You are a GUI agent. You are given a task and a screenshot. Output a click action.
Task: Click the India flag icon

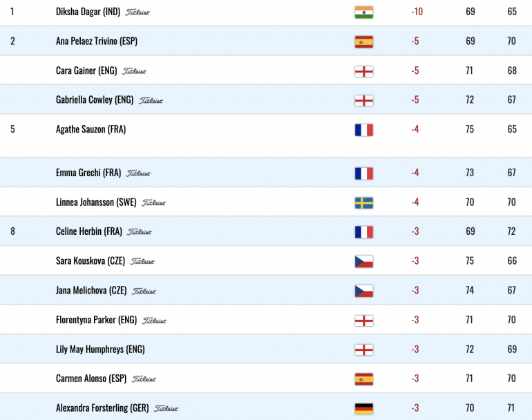(x=363, y=12)
